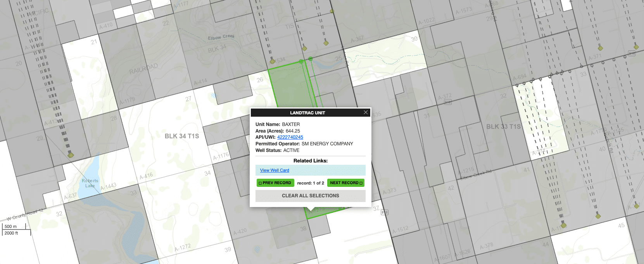This screenshot has height=264, width=644.
Task: Click well marker left of Roberts Lake
Action: pos(71,155)
